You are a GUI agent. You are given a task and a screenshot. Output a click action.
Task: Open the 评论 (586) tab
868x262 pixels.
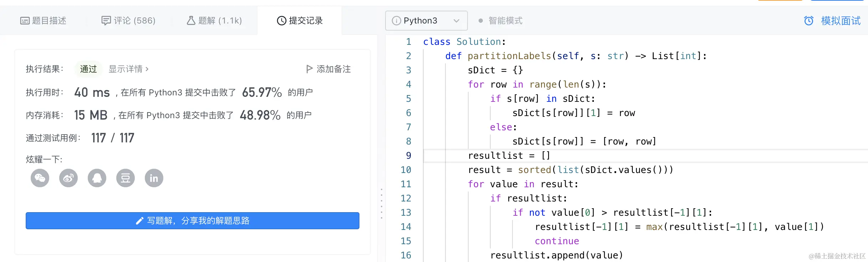[x=128, y=21]
